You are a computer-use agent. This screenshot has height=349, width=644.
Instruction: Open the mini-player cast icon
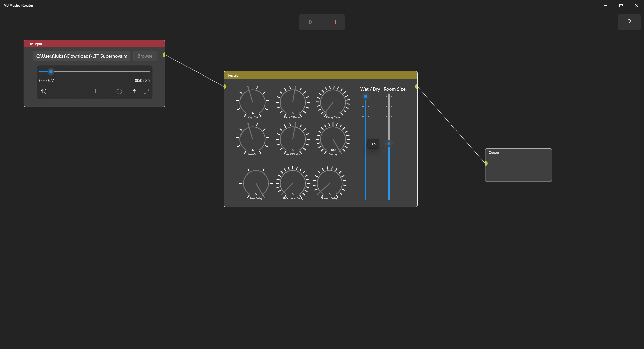point(132,91)
